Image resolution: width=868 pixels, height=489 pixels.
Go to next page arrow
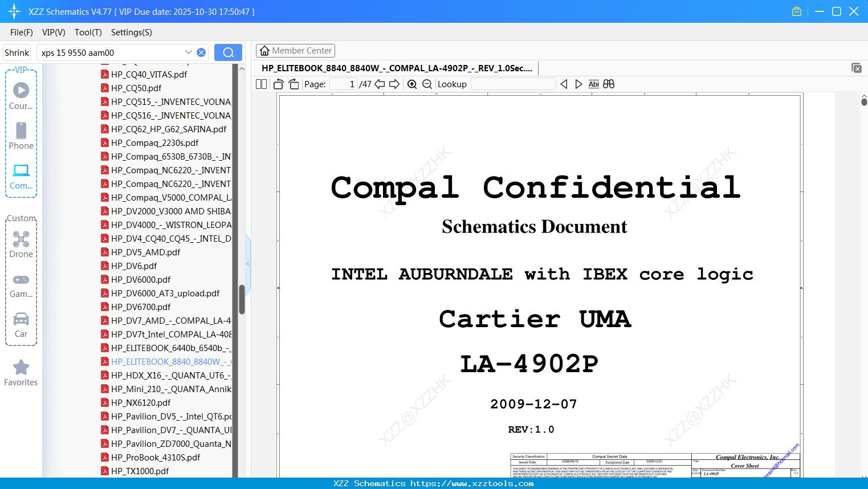pos(394,84)
